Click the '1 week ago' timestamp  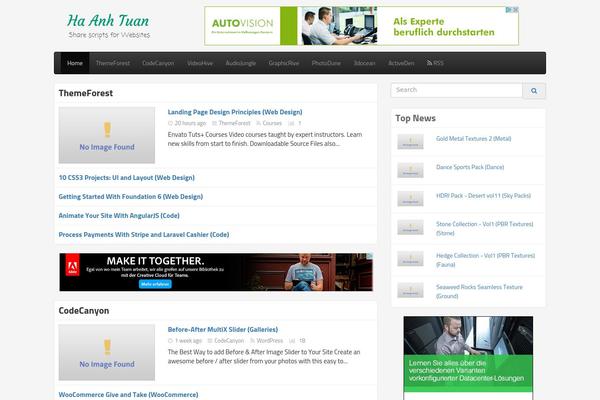click(188, 341)
